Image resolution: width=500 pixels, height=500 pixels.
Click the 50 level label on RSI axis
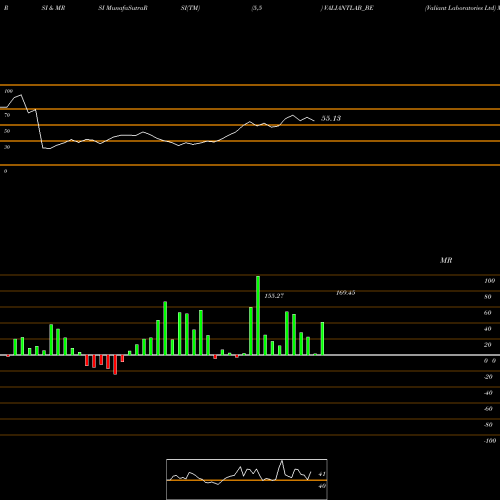pyautogui.click(x=7, y=131)
